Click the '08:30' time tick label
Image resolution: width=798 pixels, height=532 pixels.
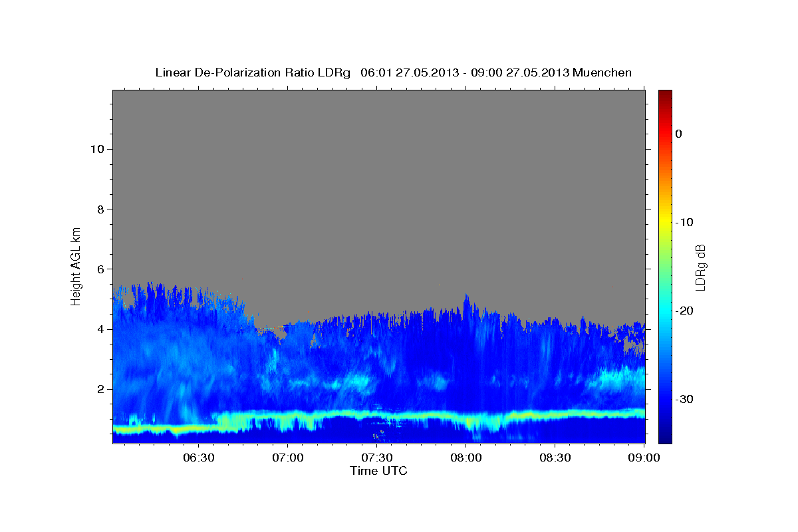pos(555,458)
